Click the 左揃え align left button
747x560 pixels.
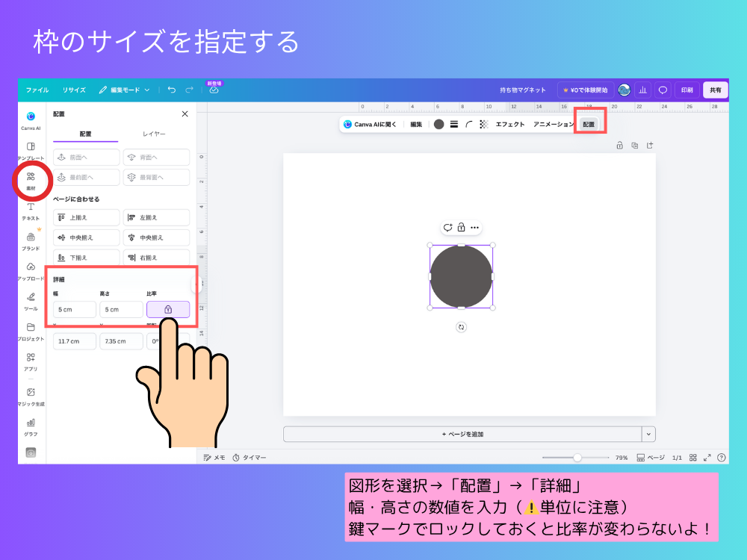(x=156, y=217)
